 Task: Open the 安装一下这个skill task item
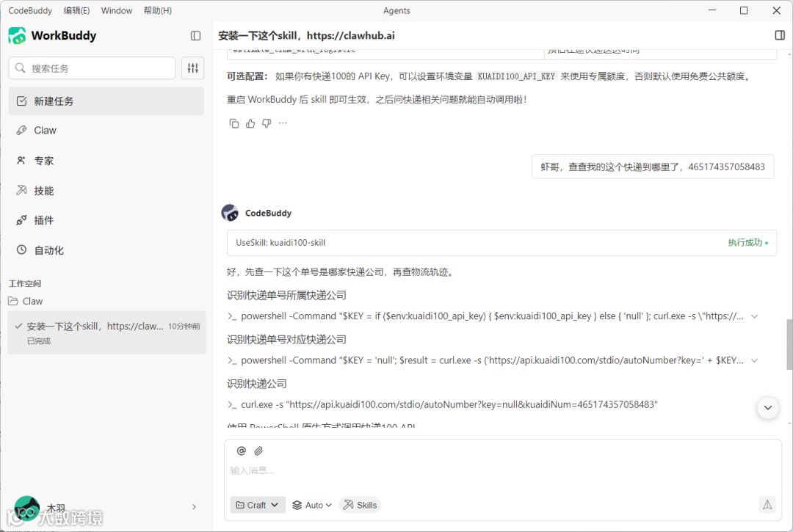click(106, 332)
